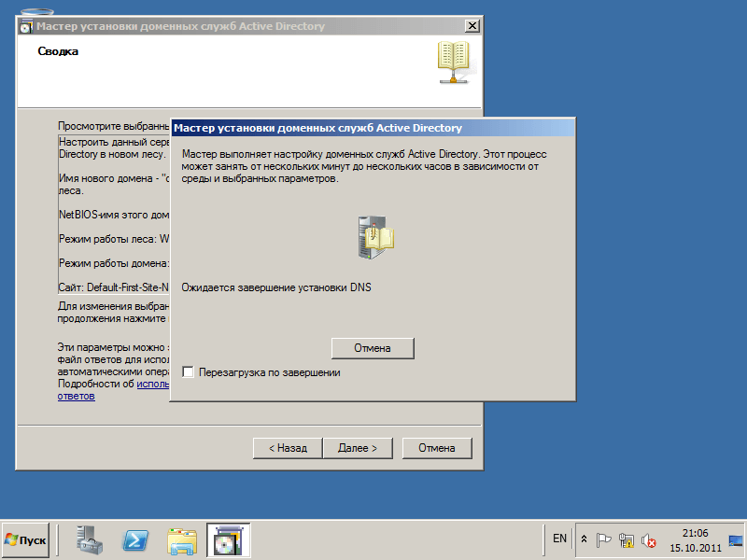This screenshot has width=747, height=560.
Task: Click the 'Сводка' heading text
Action: (58, 51)
